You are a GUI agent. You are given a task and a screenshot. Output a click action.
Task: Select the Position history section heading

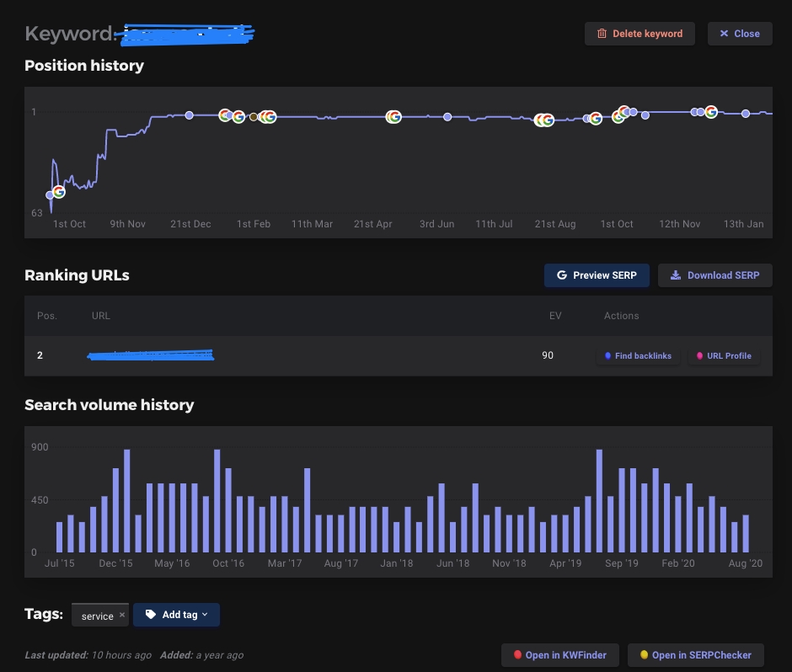point(84,66)
